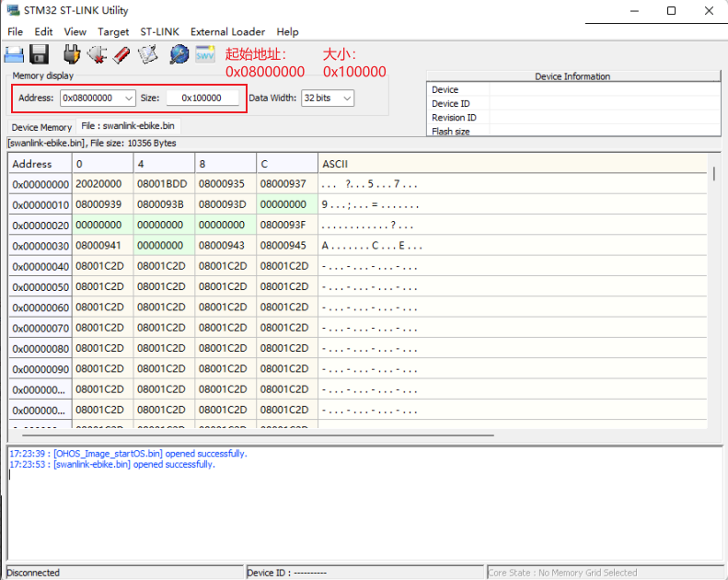Click the Full chip erase icon

click(121, 54)
